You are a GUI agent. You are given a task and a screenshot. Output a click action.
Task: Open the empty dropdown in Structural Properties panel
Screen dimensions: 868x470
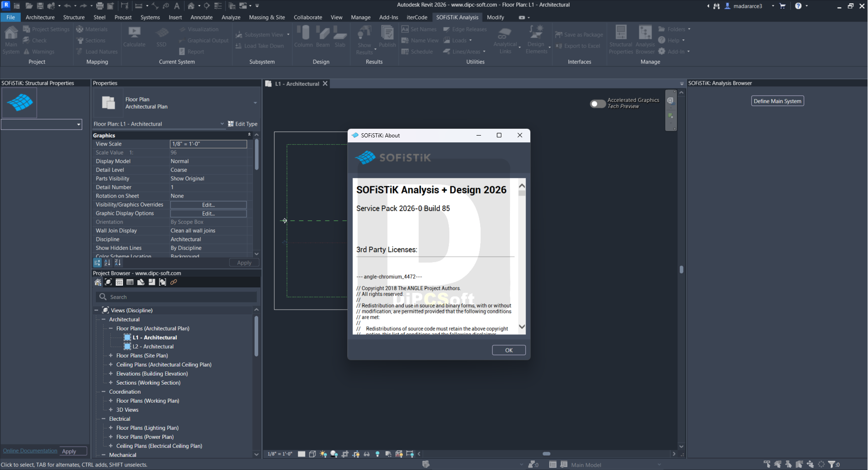click(79, 124)
